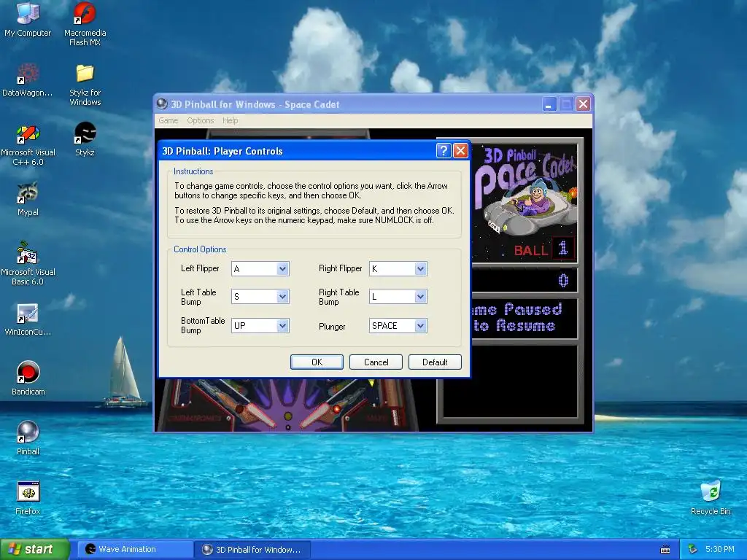Click the Player Controls help question-mark button
Screen dimensions: 747x560
[443, 151]
